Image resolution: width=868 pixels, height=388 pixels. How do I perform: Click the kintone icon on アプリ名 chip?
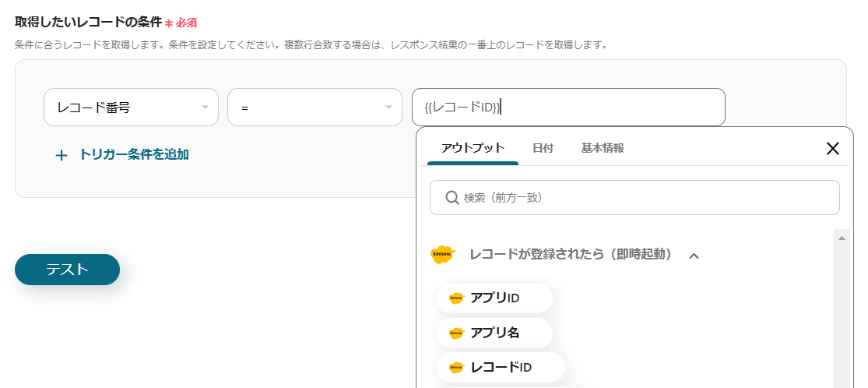click(456, 333)
